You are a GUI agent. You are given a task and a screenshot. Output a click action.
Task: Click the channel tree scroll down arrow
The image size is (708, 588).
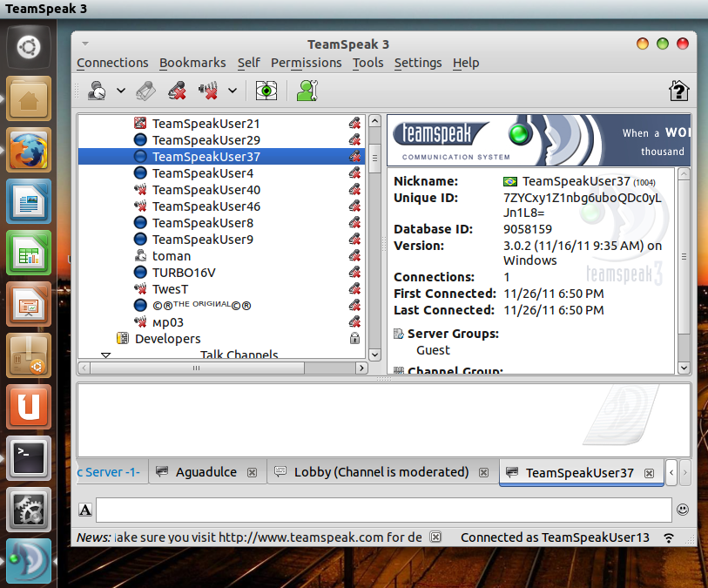click(374, 355)
